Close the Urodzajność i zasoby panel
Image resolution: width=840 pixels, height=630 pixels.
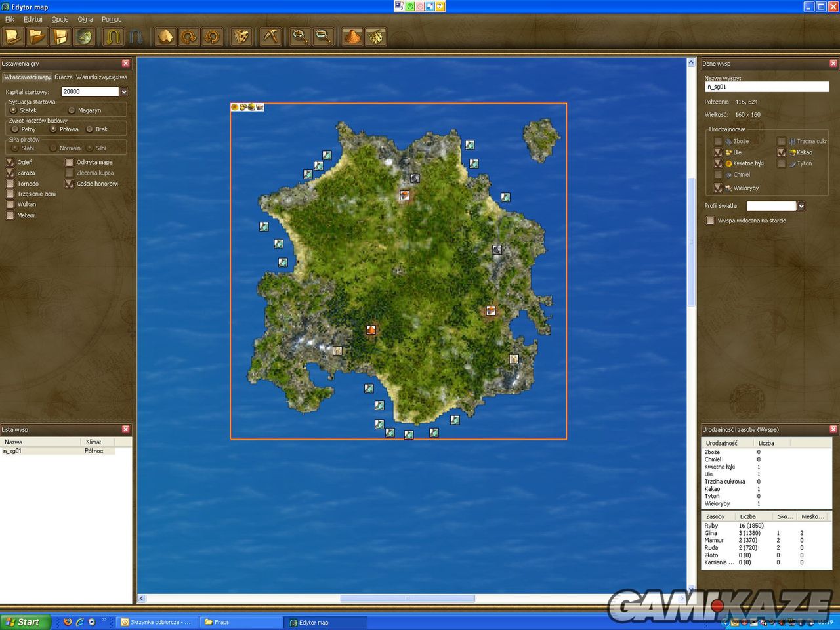point(833,429)
